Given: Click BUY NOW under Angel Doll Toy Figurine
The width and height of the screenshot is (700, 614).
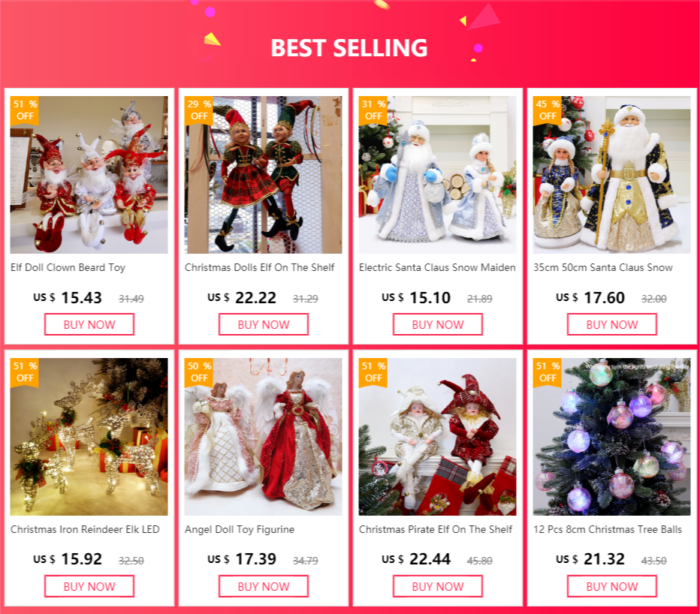Looking at the screenshot, I should coord(264,586).
